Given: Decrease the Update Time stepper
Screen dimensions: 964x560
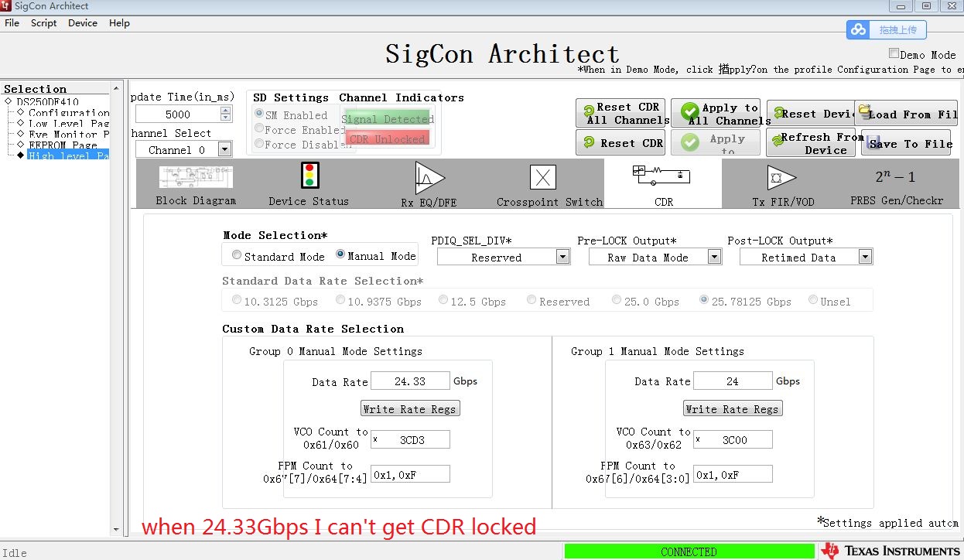Looking at the screenshot, I should [x=226, y=118].
